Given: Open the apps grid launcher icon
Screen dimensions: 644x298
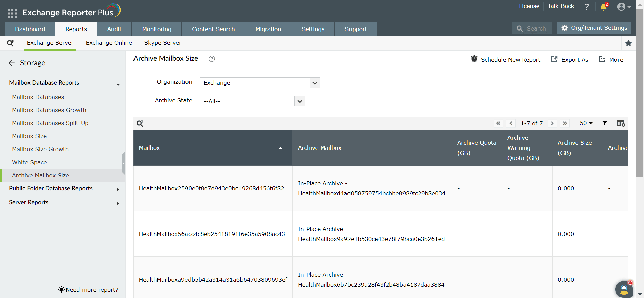Looking at the screenshot, I should pos(12,13).
